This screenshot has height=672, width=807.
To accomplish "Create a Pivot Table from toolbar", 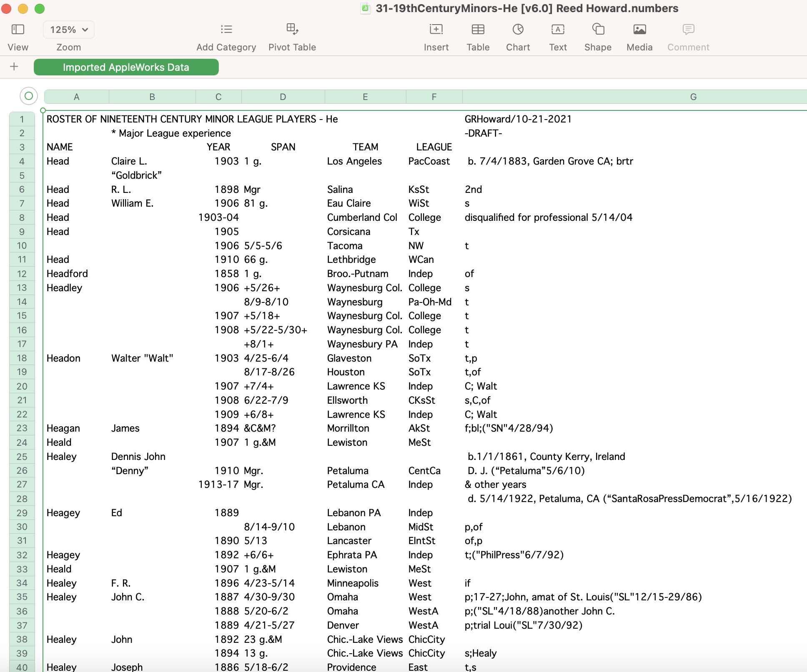I will [x=292, y=29].
